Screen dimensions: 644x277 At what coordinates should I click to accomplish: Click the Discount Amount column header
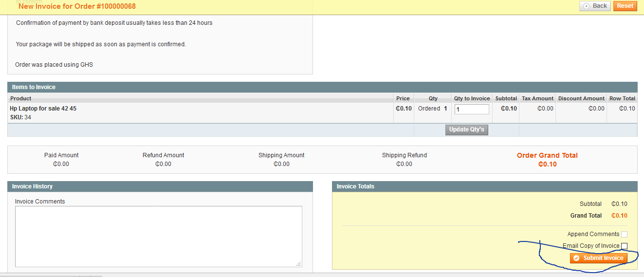point(581,98)
